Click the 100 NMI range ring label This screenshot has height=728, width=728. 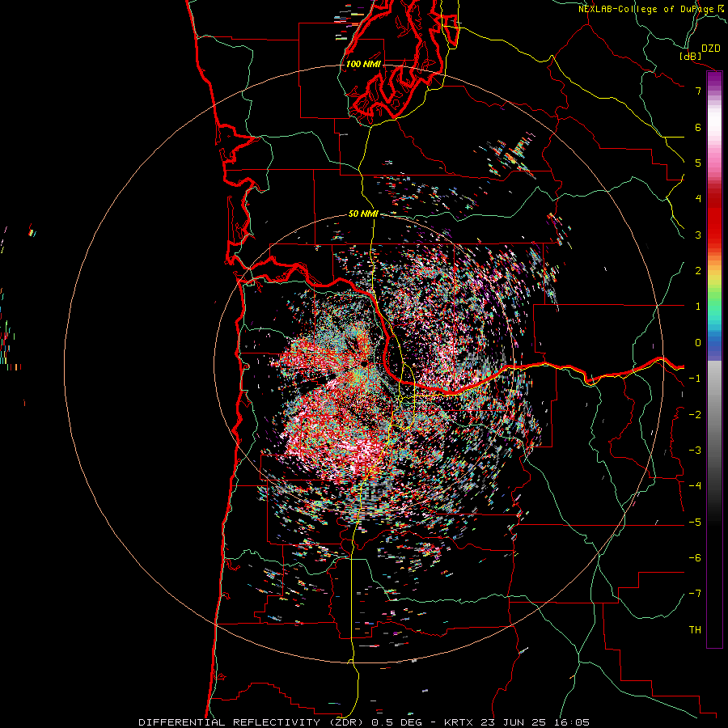363,64
